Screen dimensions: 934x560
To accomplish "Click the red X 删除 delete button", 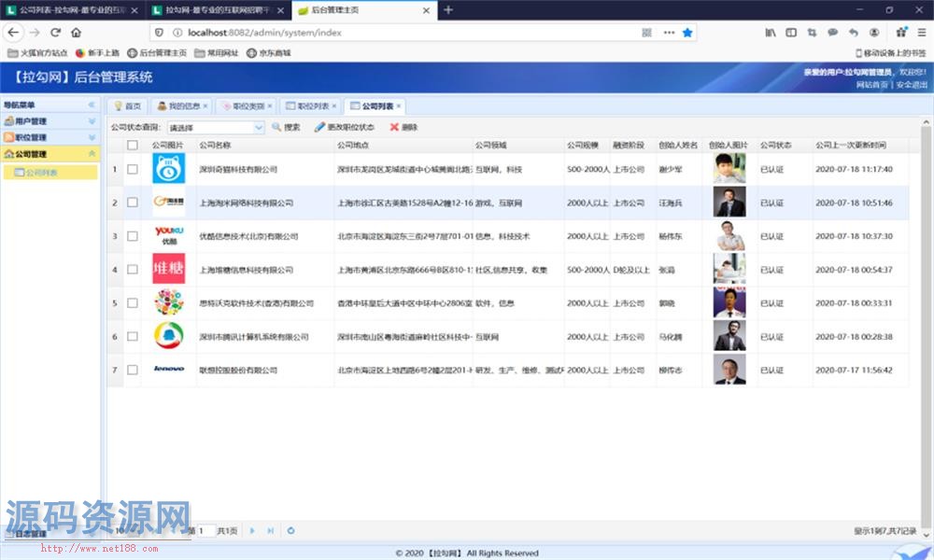I will [x=403, y=127].
